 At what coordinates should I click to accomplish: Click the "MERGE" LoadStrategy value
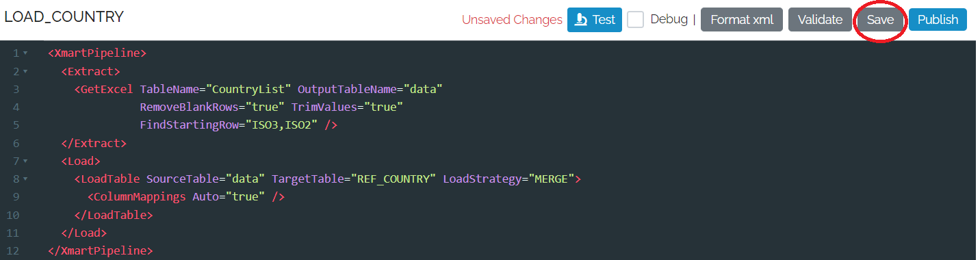[x=550, y=179]
